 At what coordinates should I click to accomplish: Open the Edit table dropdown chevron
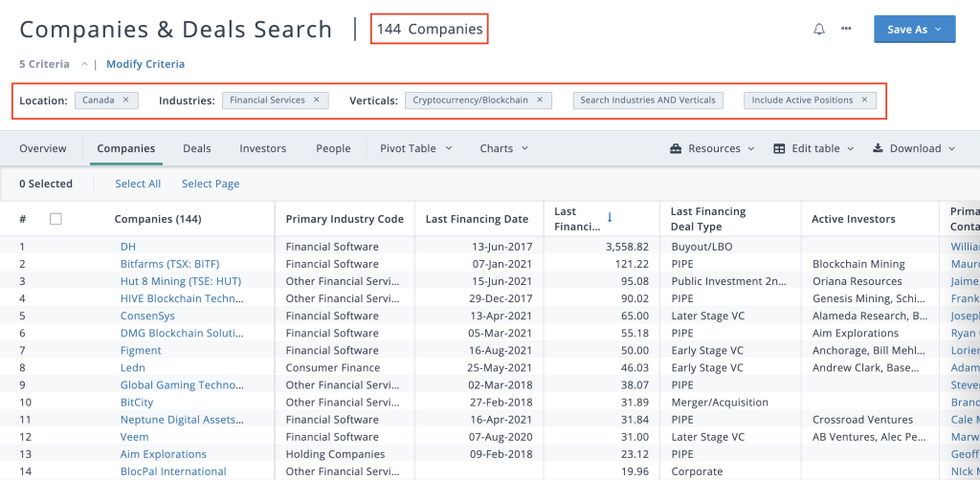tap(851, 148)
